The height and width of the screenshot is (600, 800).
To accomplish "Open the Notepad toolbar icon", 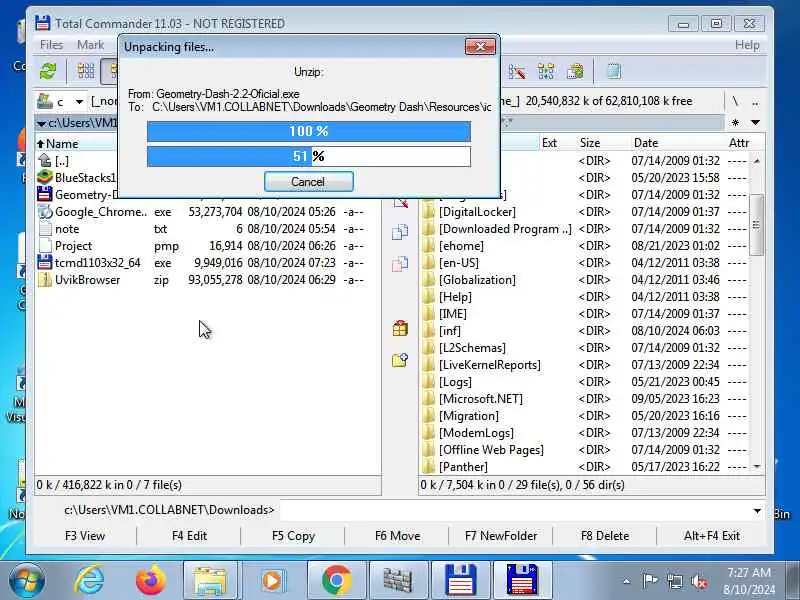I will pos(614,71).
